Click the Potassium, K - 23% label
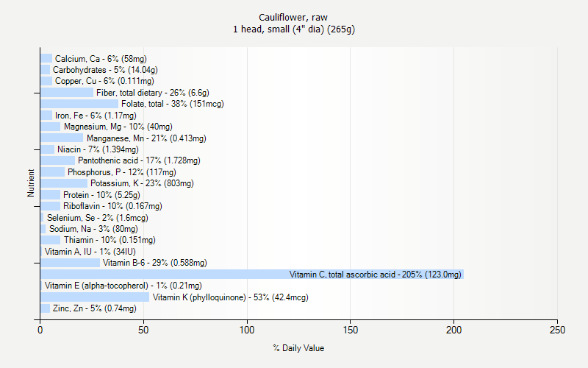This screenshot has width=588, height=368. [x=142, y=183]
